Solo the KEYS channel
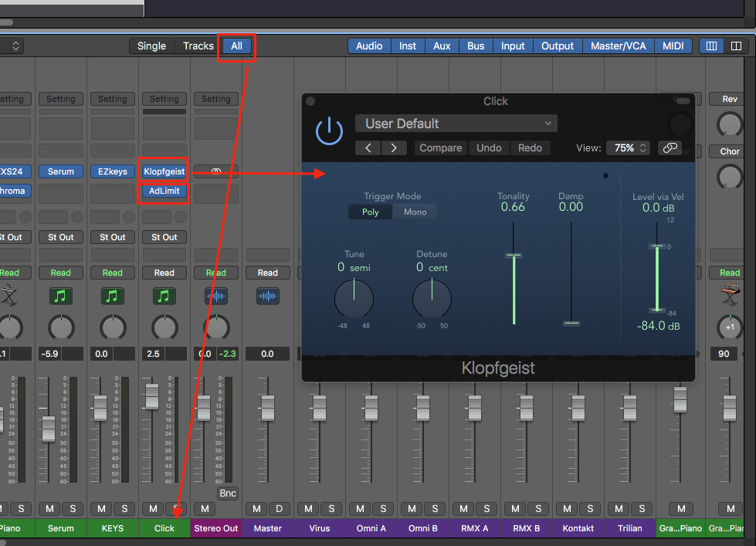756x546 pixels. point(124,509)
